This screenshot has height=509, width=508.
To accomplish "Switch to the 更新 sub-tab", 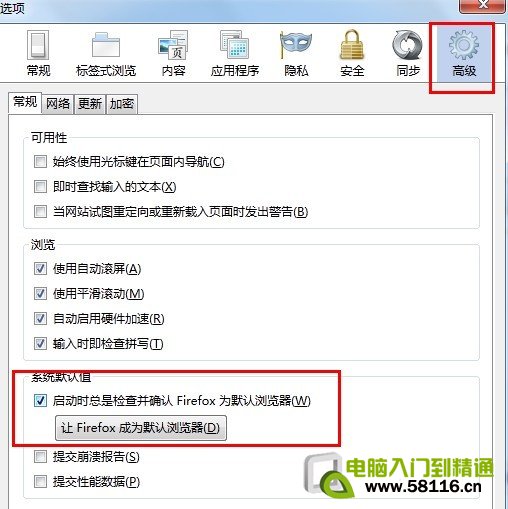I will [90, 104].
